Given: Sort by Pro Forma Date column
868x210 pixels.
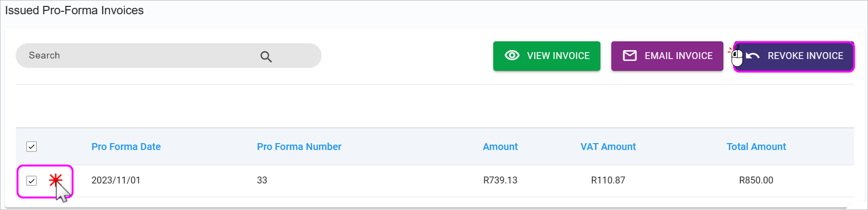Looking at the screenshot, I should coord(126,147).
